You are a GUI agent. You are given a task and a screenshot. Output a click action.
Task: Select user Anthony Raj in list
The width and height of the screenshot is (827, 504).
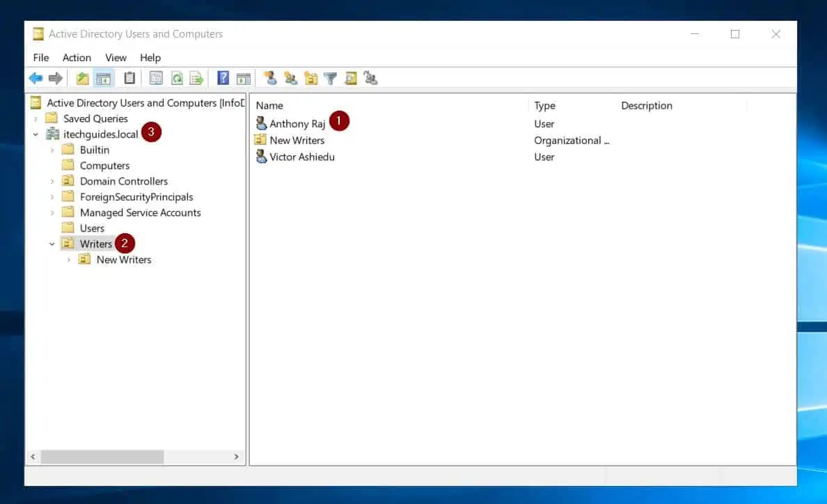(297, 124)
